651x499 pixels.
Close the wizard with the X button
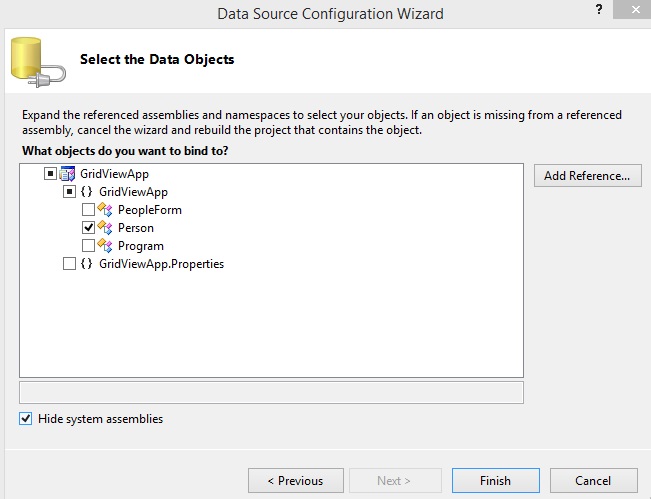(x=630, y=14)
